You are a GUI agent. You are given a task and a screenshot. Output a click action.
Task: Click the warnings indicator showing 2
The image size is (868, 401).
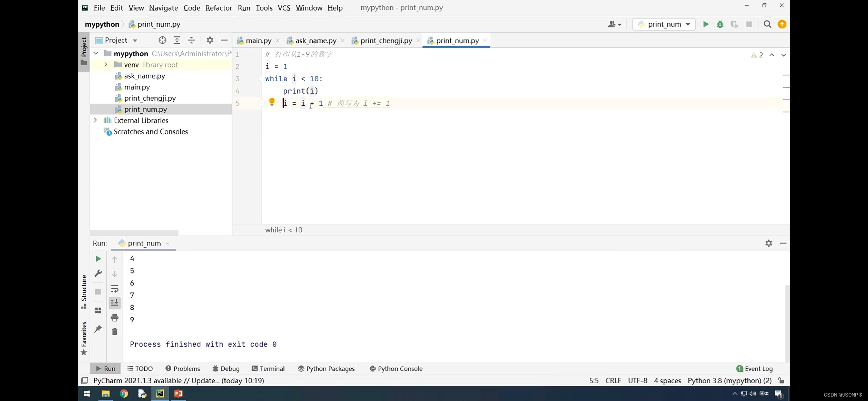(x=757, y=55)
